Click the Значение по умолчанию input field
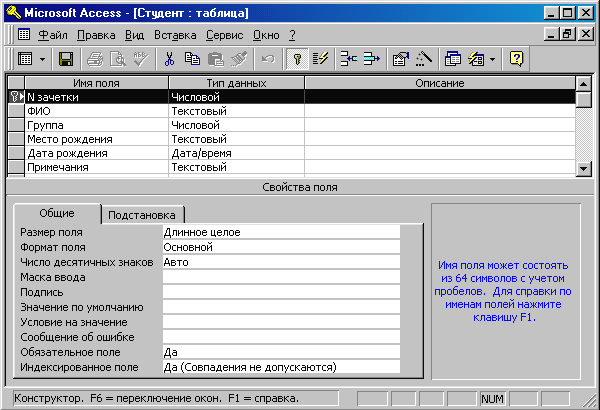The image size is (600, 410). coord(281,307)
